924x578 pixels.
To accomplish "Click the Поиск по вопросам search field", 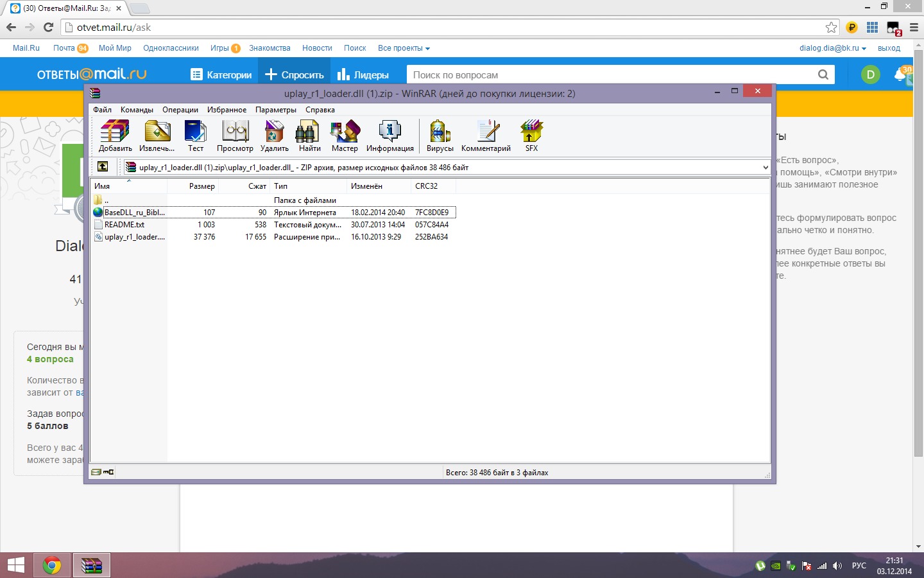I will point(610,74).
